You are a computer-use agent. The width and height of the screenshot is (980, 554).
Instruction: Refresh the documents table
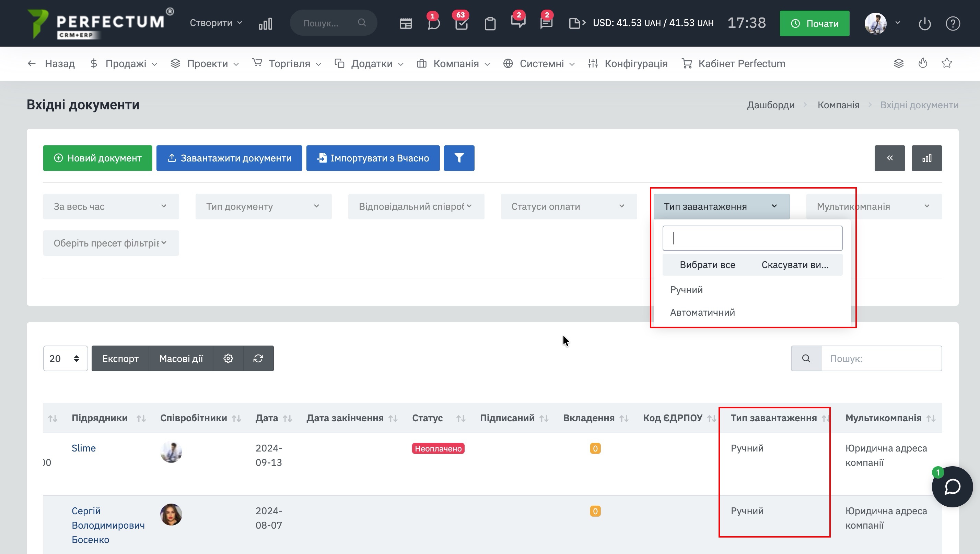[258, 359]
